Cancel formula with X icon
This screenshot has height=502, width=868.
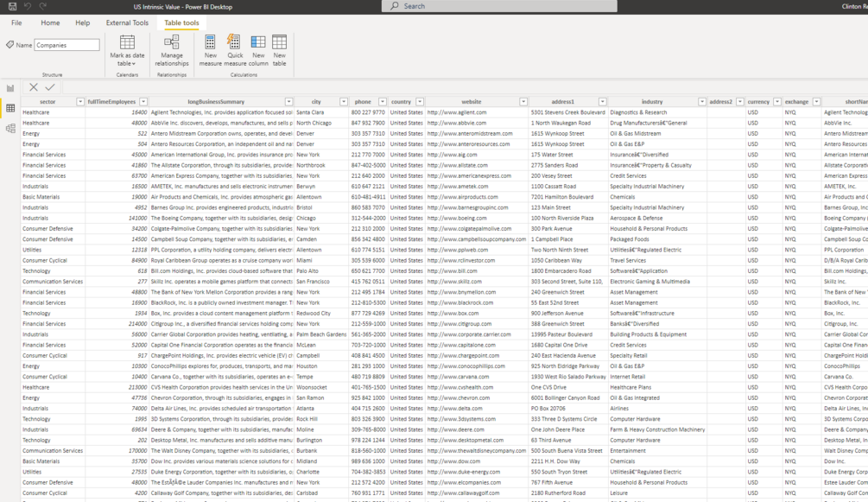(34, 87)
